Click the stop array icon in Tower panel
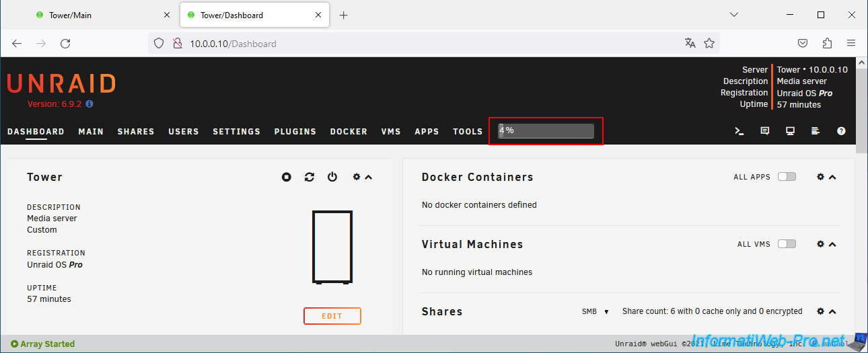Viewport: 868px width, 353px height. click(x=287, y=177)
